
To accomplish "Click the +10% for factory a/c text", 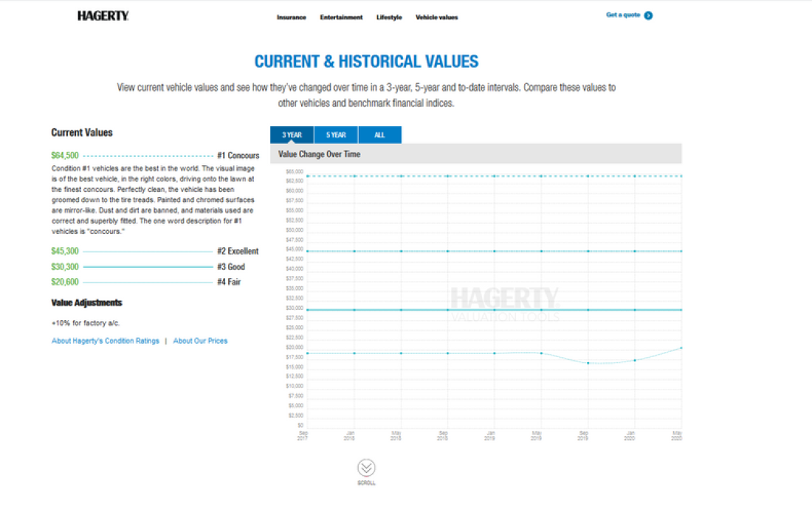I will (x=86, y=323).
